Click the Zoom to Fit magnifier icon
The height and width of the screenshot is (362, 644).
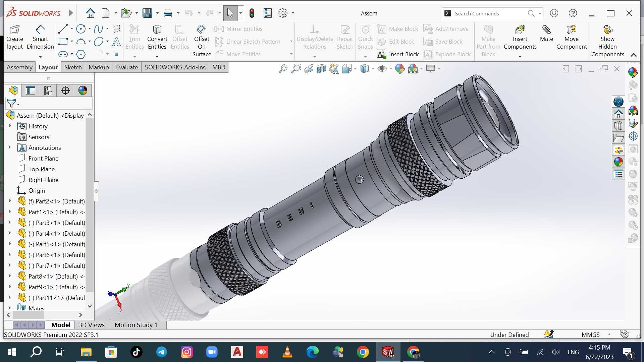(283, 69)
